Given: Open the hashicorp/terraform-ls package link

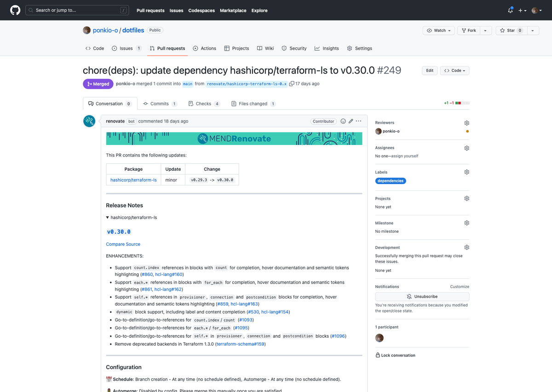Looking at the screenshot, I should pos(133,180).
